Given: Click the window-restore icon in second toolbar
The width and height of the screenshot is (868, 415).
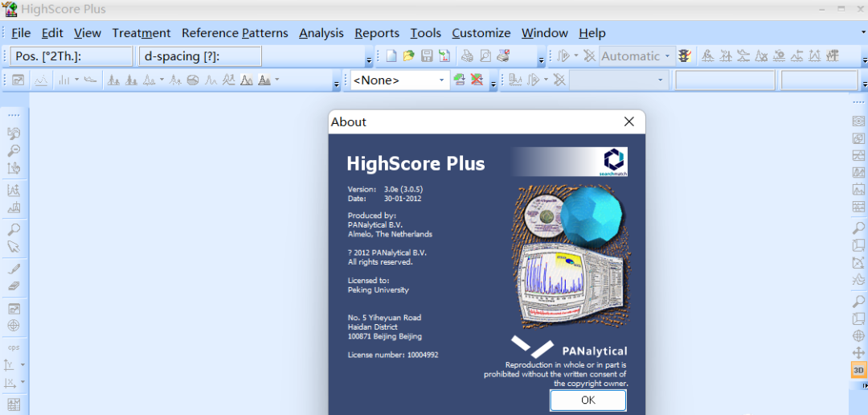Looking at the screenshot, I should 18,80.
